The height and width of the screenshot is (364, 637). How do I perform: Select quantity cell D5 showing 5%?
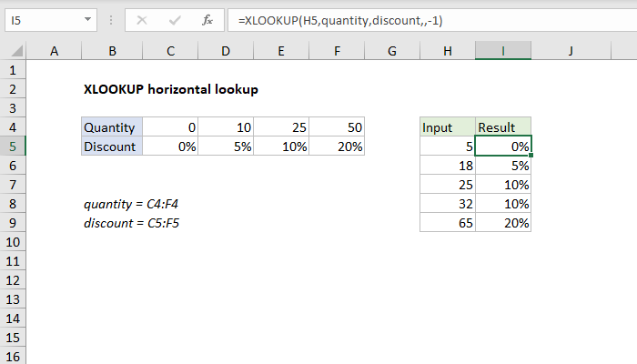[226, 147]
